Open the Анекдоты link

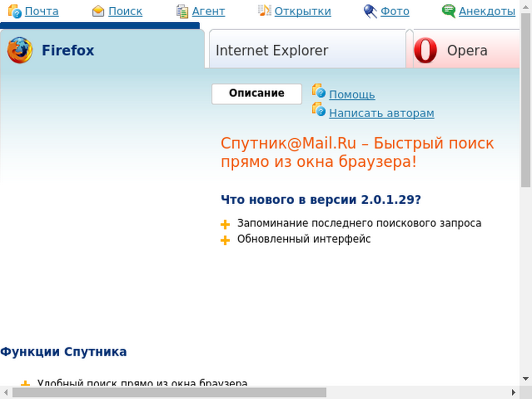[x=487, y=11]
